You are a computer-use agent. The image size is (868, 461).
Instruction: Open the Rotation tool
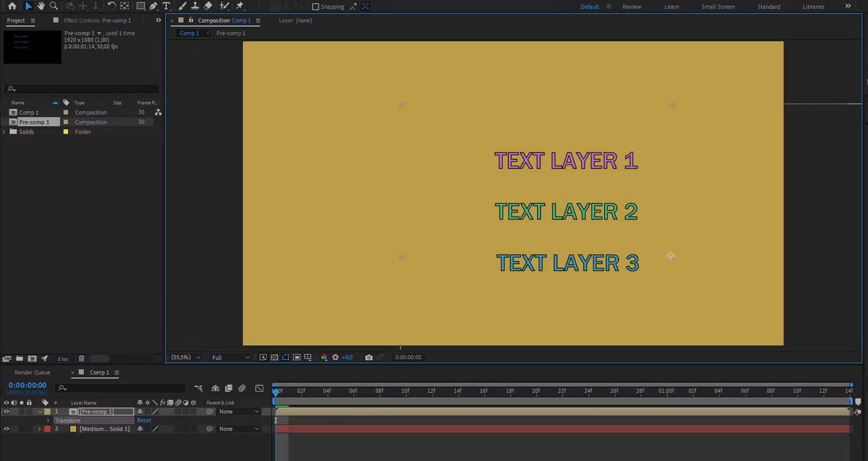[112, 6]
